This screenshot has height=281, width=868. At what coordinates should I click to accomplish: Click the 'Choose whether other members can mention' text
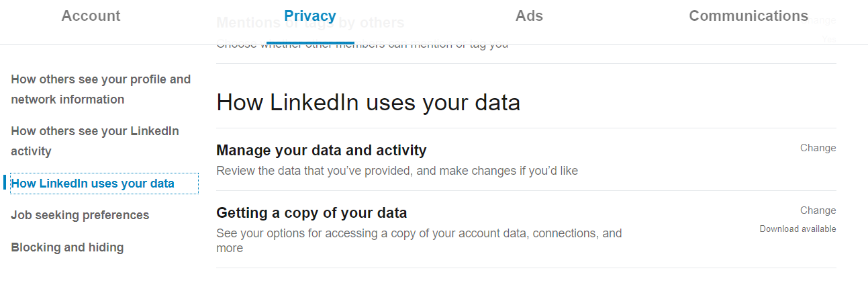(x=363, y=44)
